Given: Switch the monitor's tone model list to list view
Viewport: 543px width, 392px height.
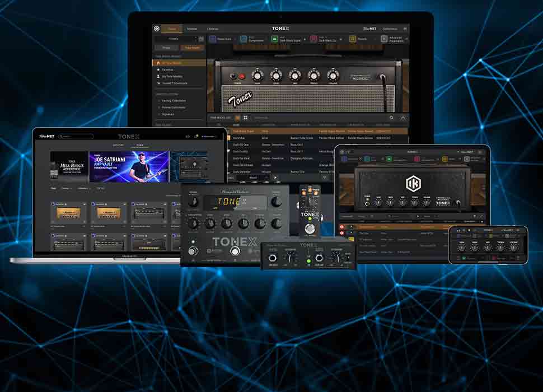Looking at the screenshot, I should pos(237,118).
